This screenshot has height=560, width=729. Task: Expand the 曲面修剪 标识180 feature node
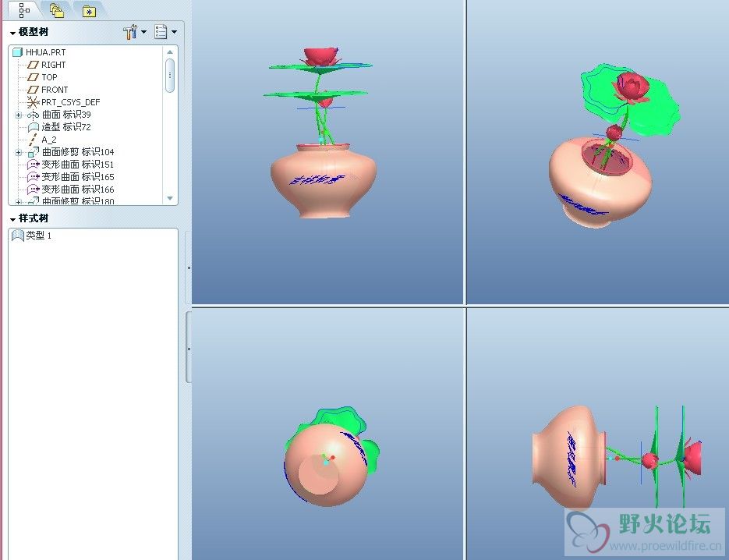[18, 202]
